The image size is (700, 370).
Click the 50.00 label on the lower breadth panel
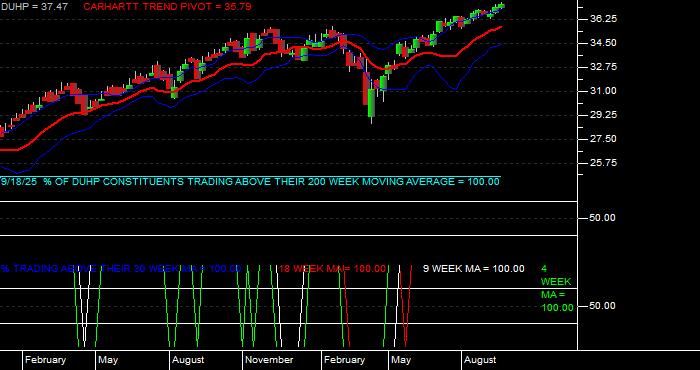603,306
